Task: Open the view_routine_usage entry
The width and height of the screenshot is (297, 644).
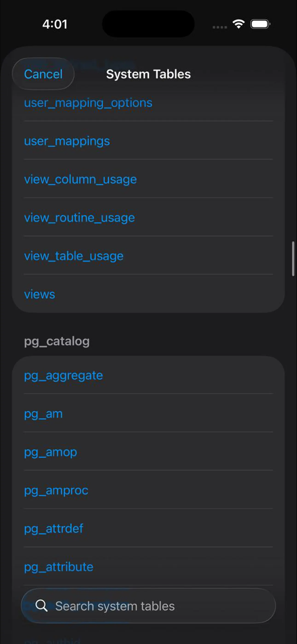Action: coord(79,217)
